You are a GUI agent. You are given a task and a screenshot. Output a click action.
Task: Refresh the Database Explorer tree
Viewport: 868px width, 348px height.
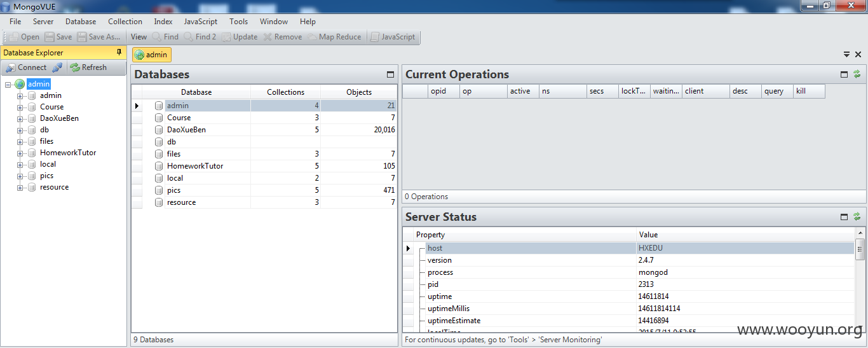pos(88,67)
